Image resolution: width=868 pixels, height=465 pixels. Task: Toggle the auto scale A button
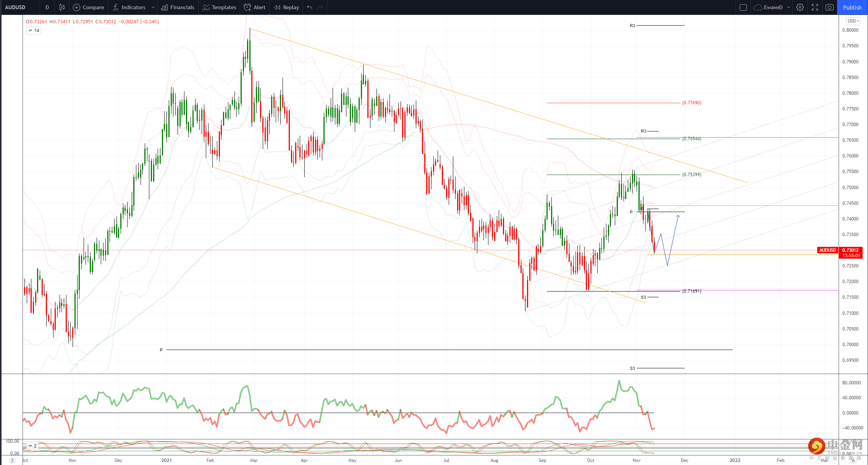853,460
